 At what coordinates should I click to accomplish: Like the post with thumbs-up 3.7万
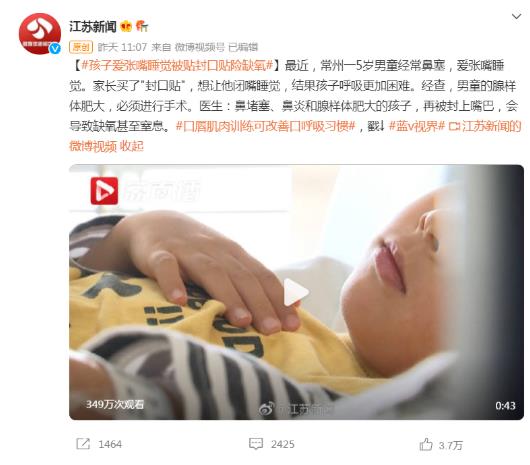click(441, 445)
